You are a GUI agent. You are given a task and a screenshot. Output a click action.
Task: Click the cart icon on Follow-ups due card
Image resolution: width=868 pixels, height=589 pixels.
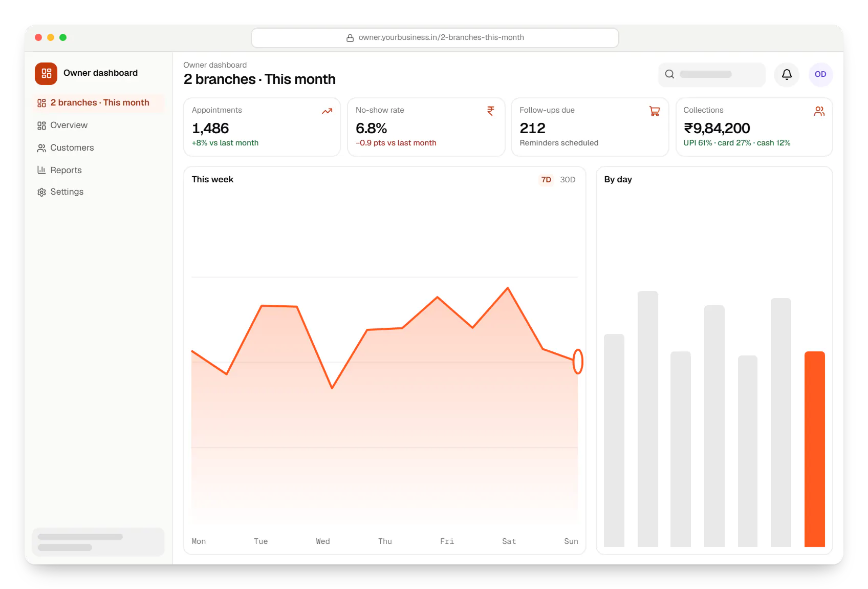tap(655, 111)
